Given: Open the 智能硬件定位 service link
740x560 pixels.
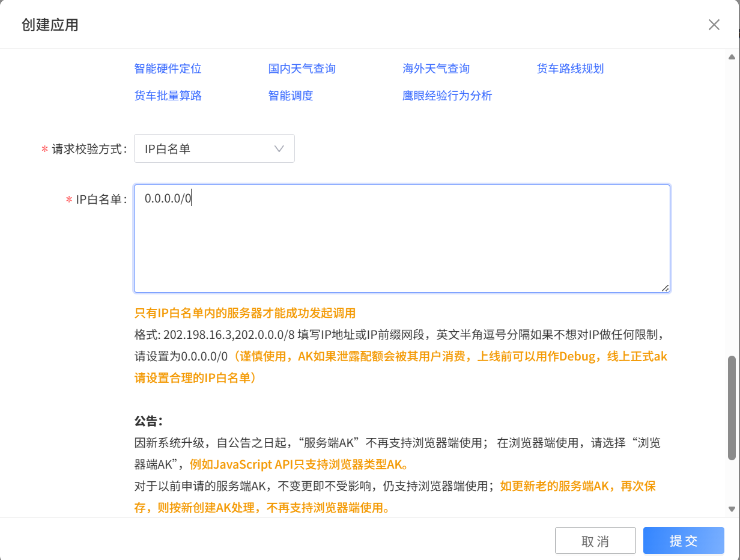Looking at the screenshot, I should 168,68.
